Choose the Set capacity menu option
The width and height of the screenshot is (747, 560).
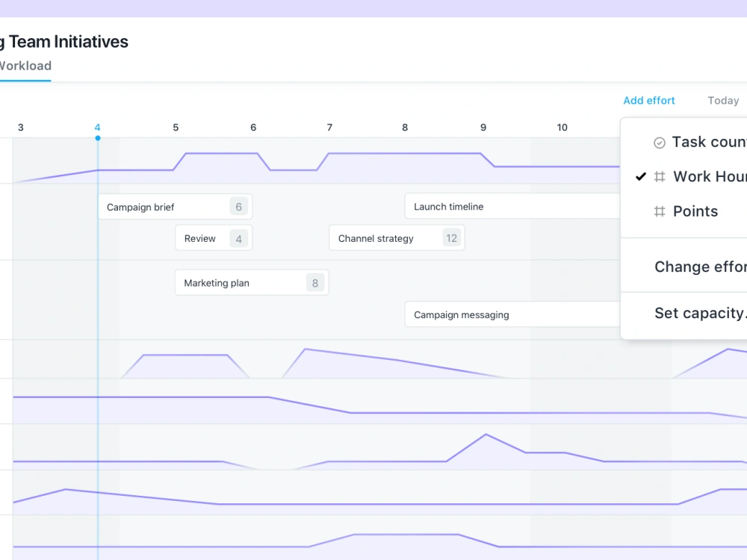(x=699, y=313)
